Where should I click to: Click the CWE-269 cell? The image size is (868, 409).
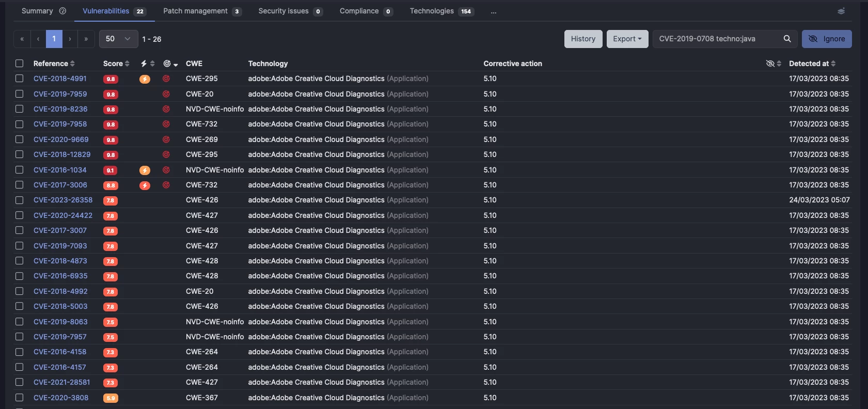tap(202, 139)
